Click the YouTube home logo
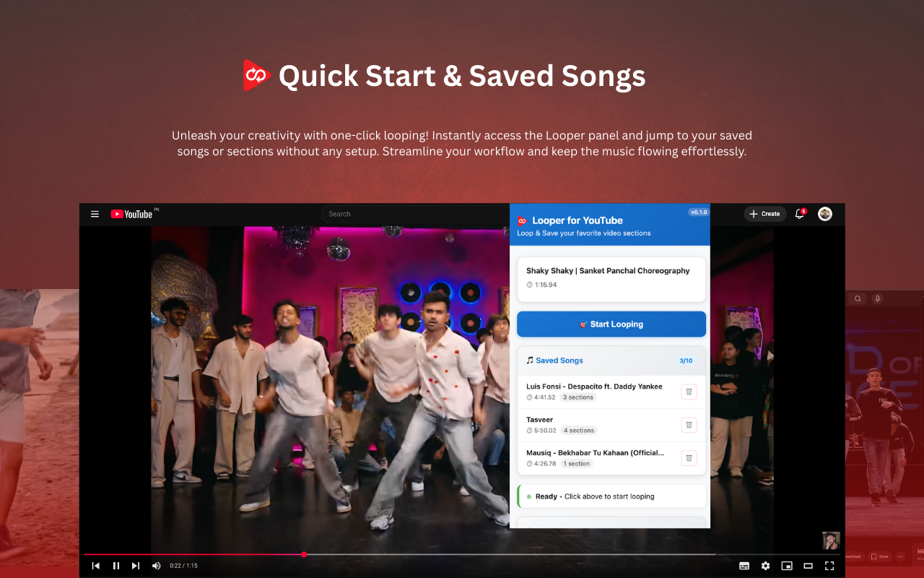924x578 pixels. 131,213
